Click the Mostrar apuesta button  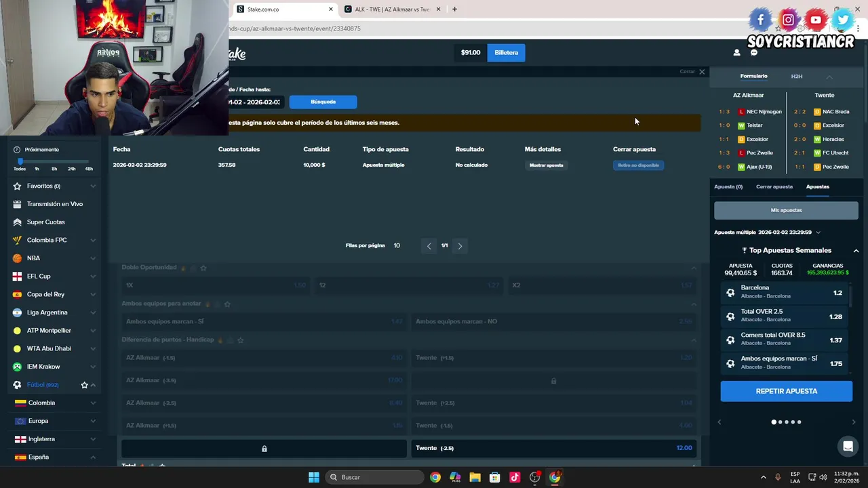tap(547, 165)
